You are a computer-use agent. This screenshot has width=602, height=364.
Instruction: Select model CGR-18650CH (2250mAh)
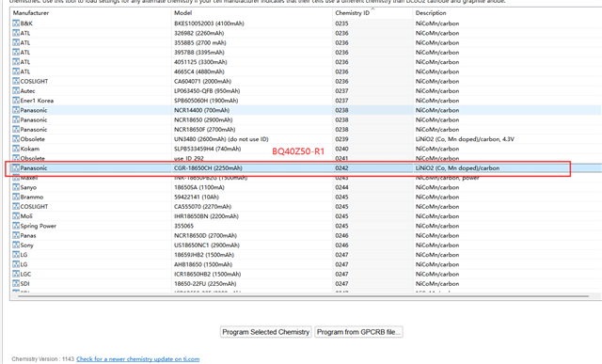pos(208,167)
